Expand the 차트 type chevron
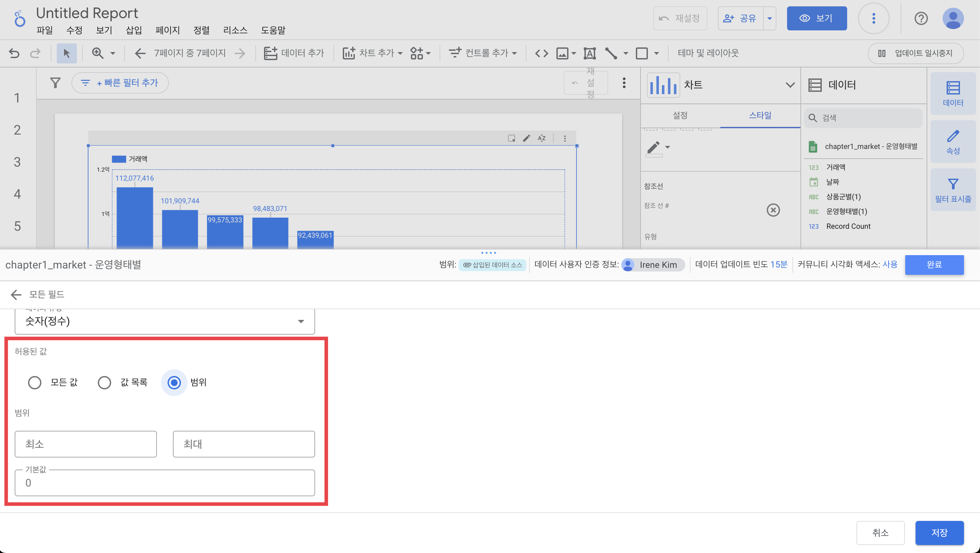Viewport: 980px width, 553px height. click(x=790, y=85)
